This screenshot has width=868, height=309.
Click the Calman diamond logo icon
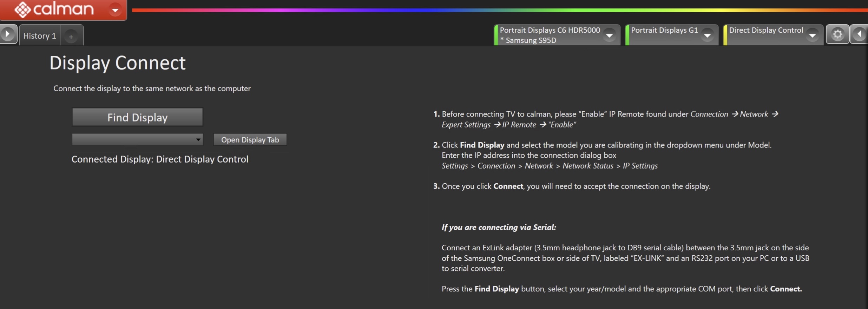(22, 9)
